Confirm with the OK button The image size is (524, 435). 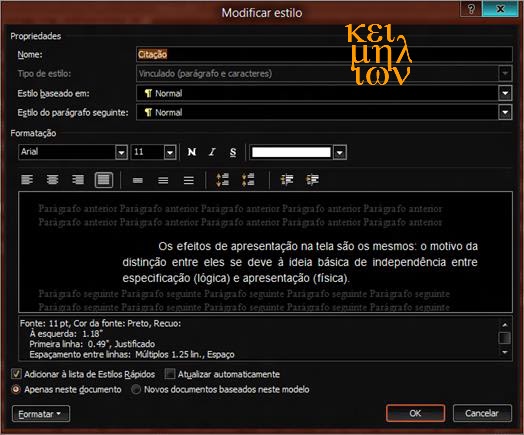pyautogui.click(x=415, y=413)
